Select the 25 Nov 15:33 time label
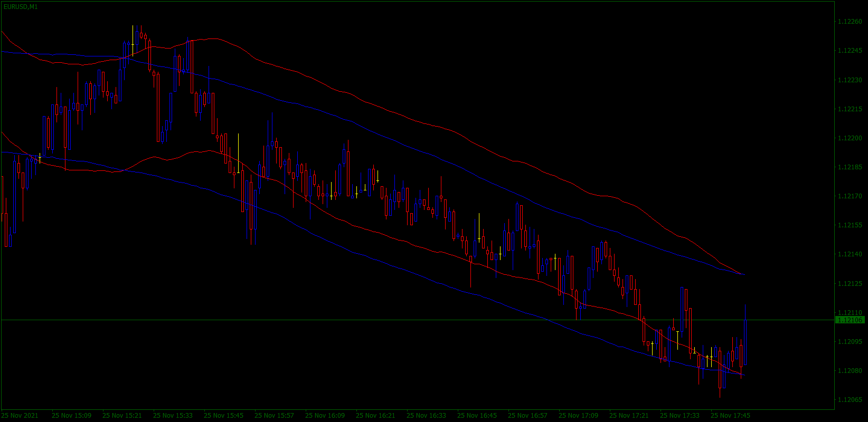868x422 pixels. 173,416
